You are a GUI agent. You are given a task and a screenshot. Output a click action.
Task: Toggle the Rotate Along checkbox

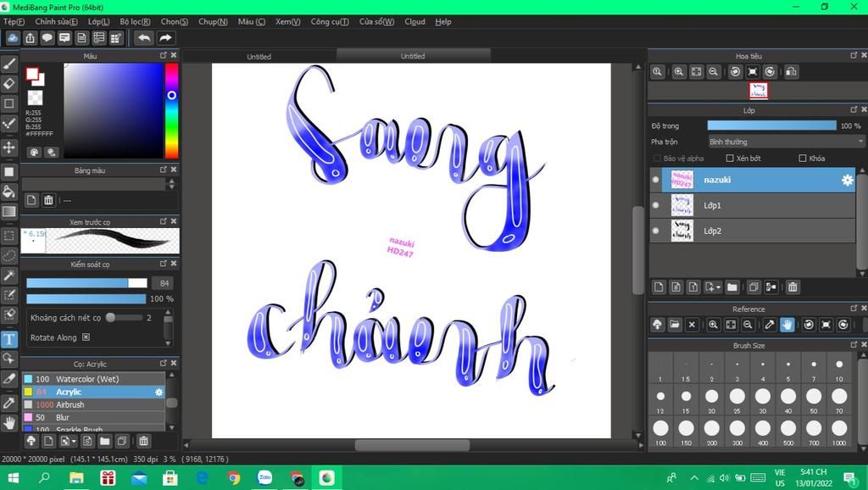click(x=86, y=337)
